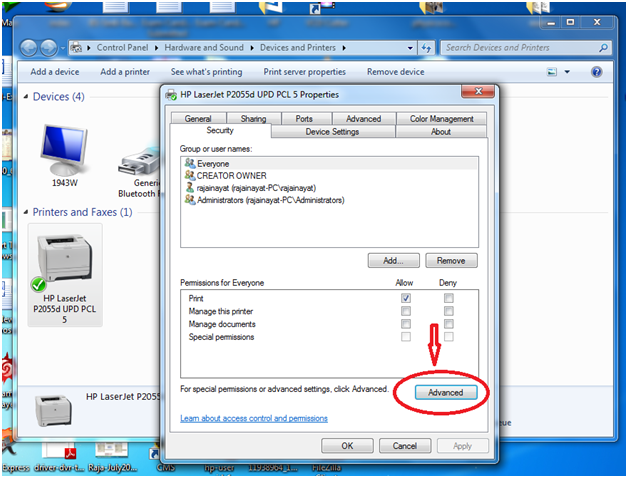Click See what's printing

[207, 72]
